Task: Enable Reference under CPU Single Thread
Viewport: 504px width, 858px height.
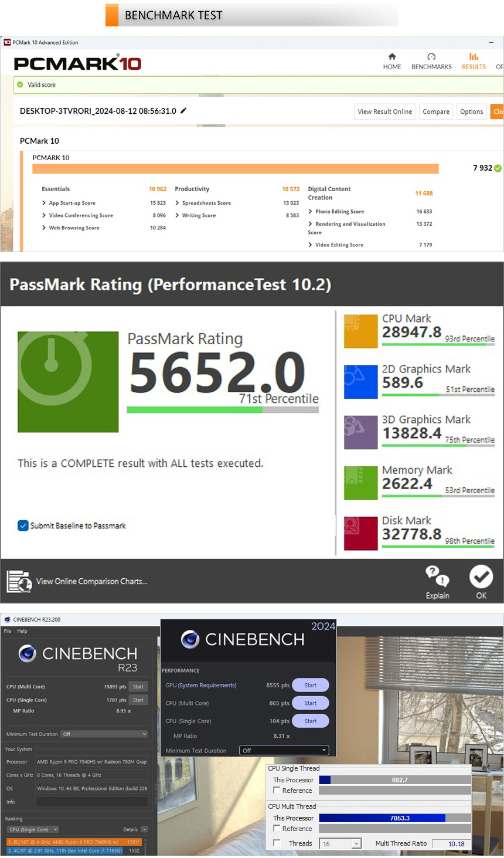Action: pos(277,791)
